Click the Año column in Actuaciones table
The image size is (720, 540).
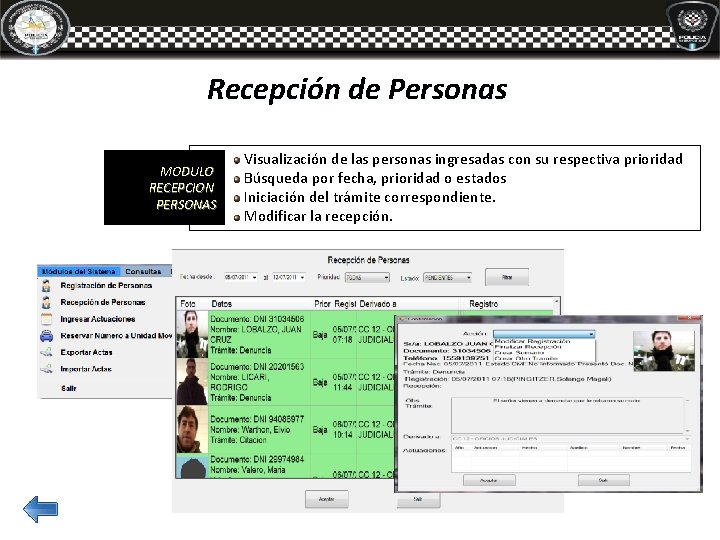point(459,447)
